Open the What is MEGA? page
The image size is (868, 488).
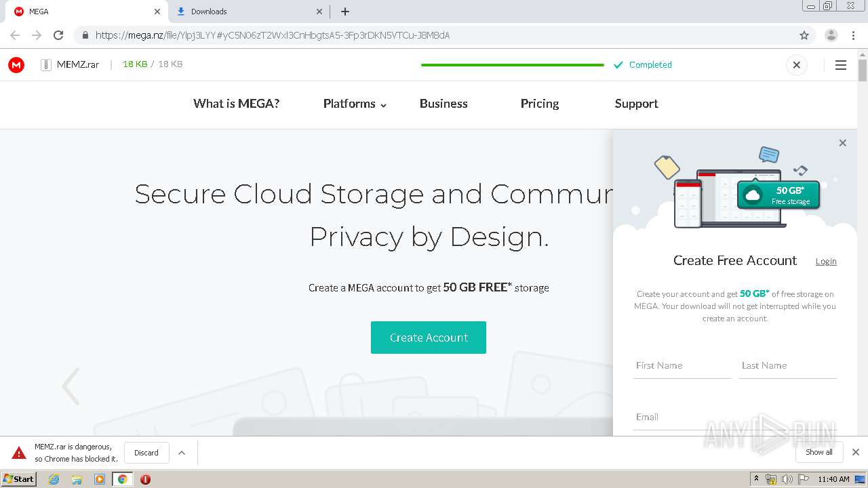(236, 104)
